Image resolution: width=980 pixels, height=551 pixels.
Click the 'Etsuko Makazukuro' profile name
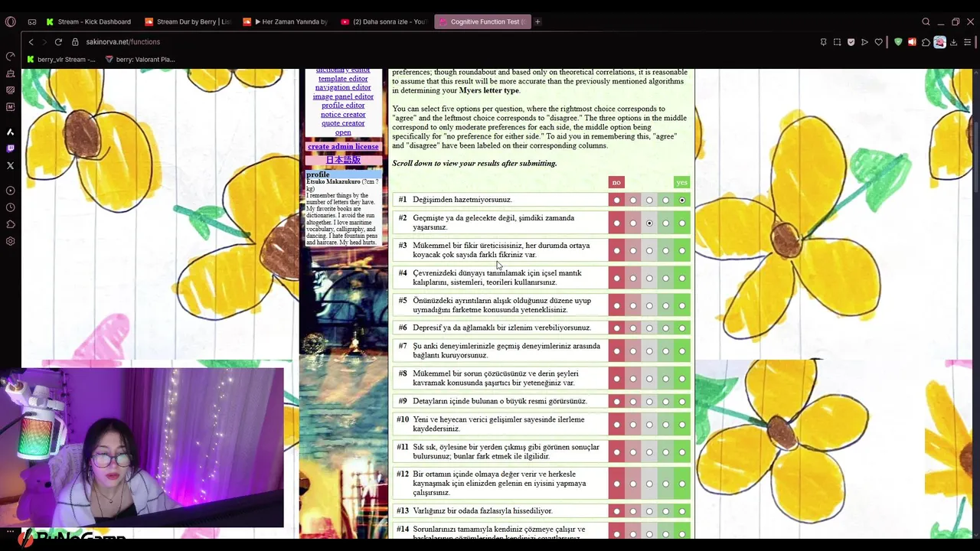[333, 182]
